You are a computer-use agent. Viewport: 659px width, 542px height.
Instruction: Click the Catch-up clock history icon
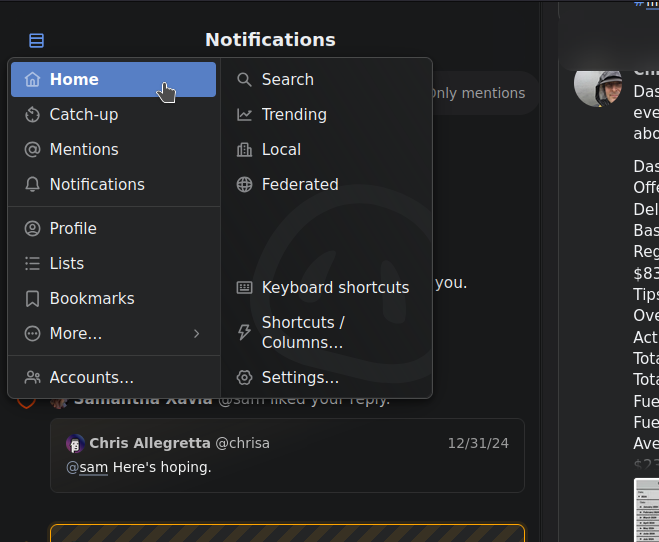[x=32, y=114]
